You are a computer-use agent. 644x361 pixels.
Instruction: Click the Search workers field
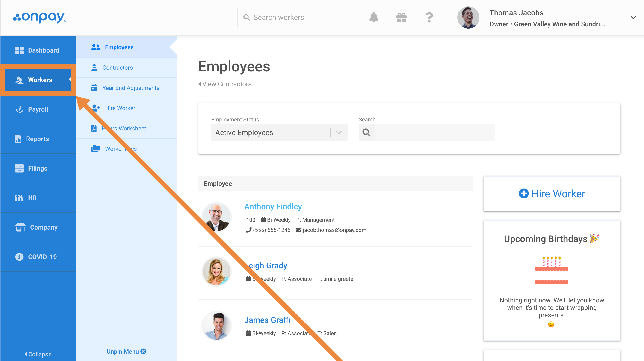297,17
